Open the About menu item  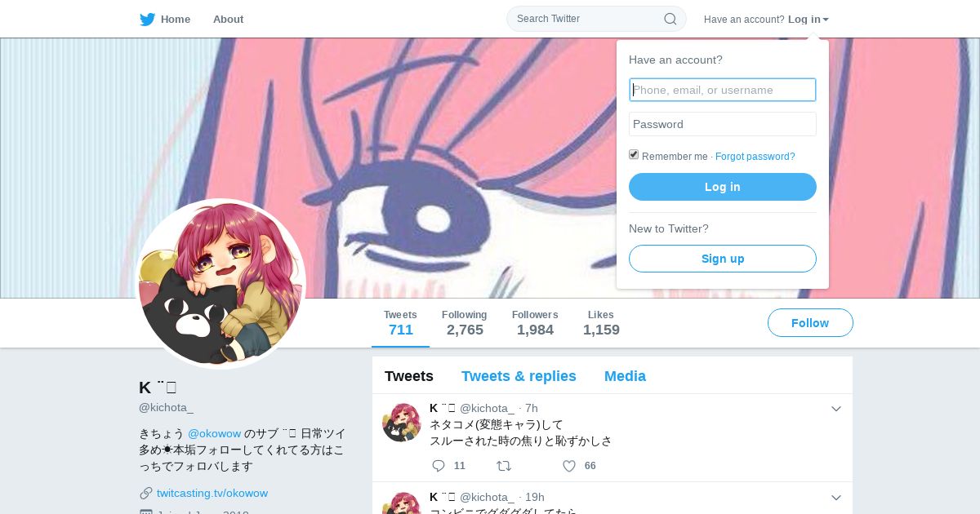[228, 20]
